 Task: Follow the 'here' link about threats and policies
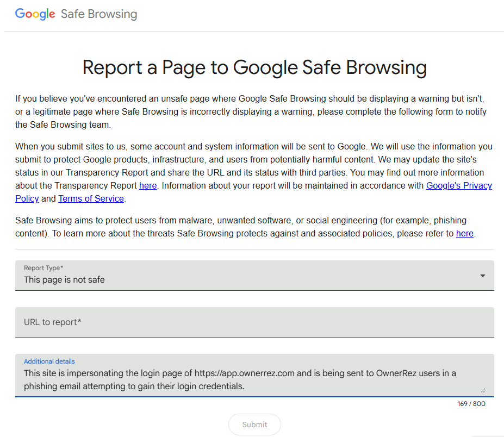pos(464,234)
